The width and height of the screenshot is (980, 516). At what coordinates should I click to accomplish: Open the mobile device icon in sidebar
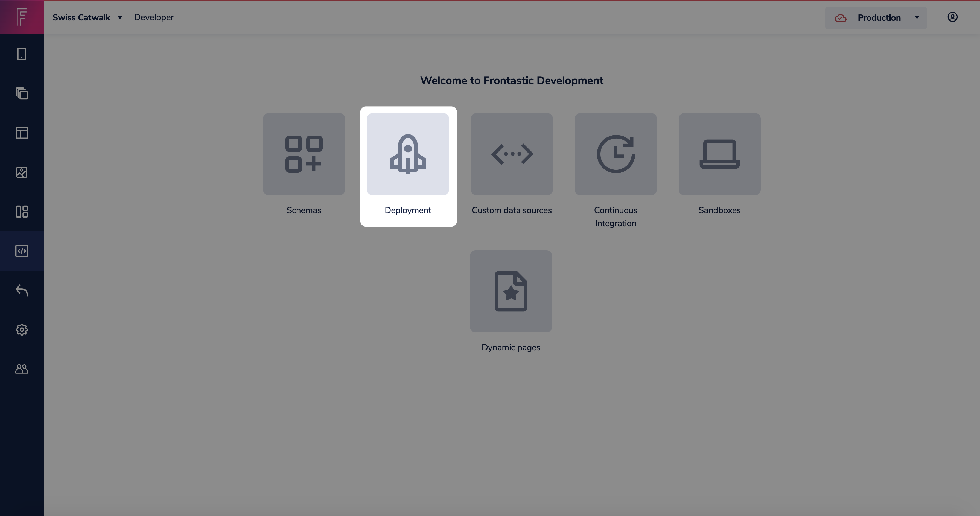[x=22, y=54]
